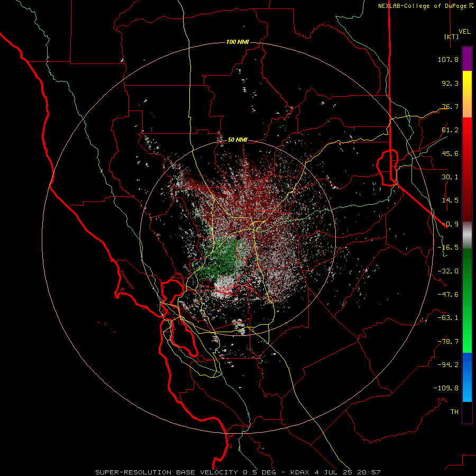
Task: Click the -94.2 velocity label
Action: [x=448, y=365]
